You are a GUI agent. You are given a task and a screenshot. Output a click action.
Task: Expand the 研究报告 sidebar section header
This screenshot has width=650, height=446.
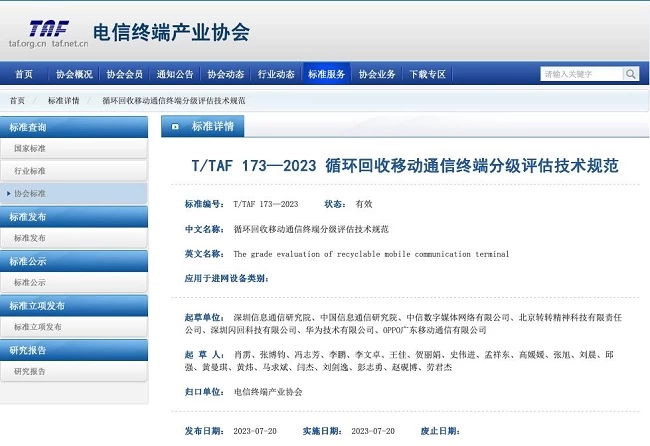pyautogui.click(x=28, y=350)
